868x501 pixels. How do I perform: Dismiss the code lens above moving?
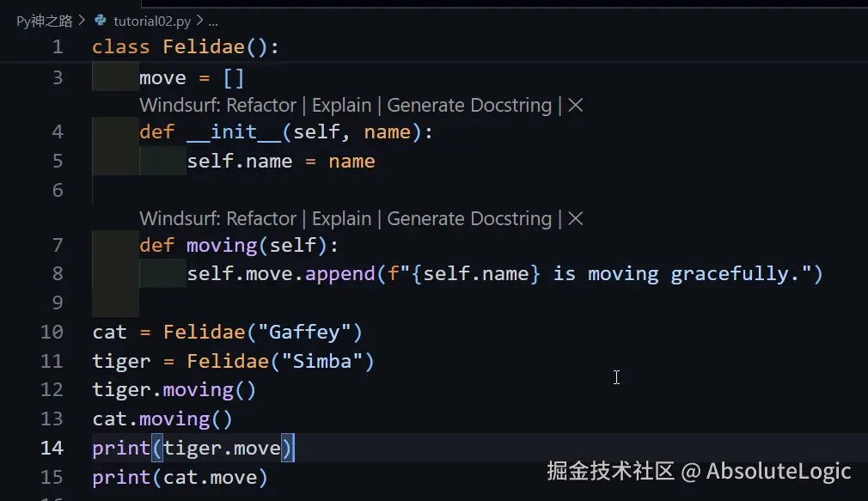tap(576, 218)
